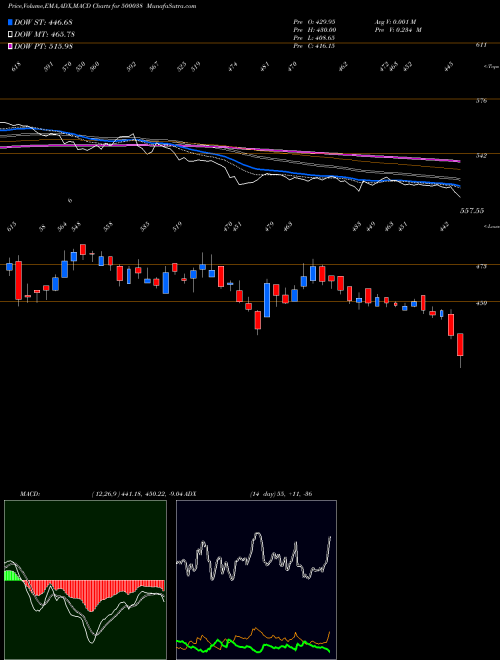Screen dimensions: 500x660
Task: Click the white DOW MT legend swatch
Action: tap(11, 34)
